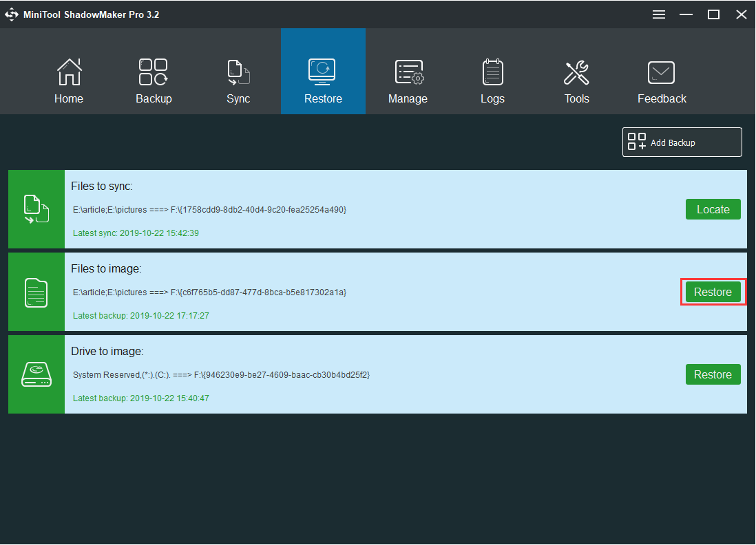Image resolution: width=756 pixels, height=545 pixels.
Task: Maximize the ShadowMaker window
Action: coord(713,14)
